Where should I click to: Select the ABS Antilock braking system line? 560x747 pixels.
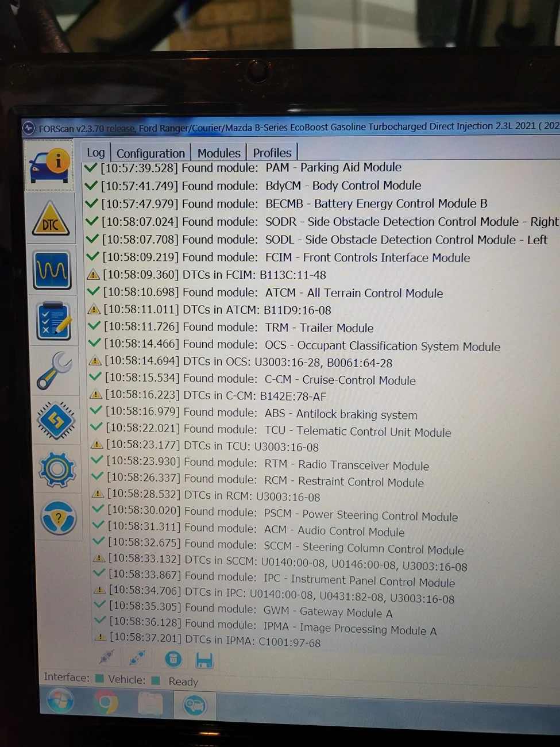click(x=254, y=413)
